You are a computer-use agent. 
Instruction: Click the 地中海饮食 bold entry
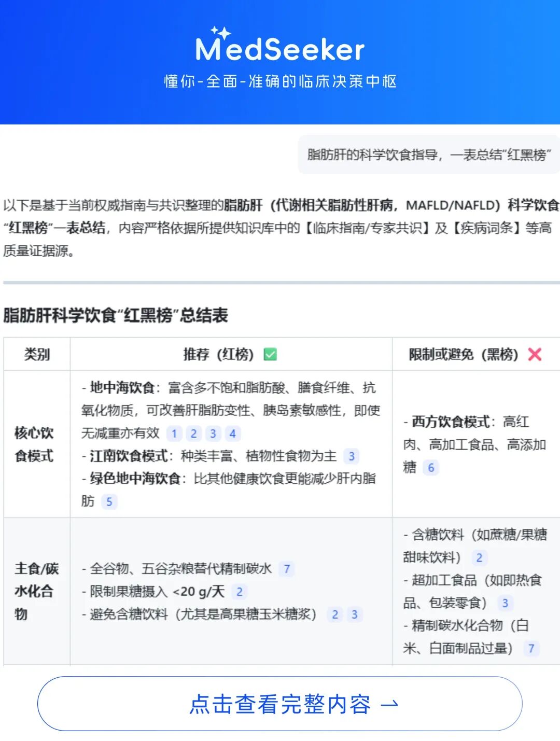tap(122, 388)
